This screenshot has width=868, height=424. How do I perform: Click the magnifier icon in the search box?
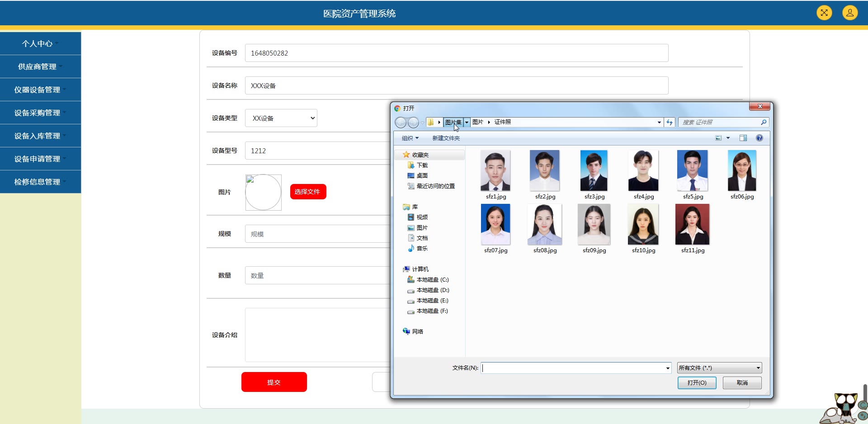(764, 122)
